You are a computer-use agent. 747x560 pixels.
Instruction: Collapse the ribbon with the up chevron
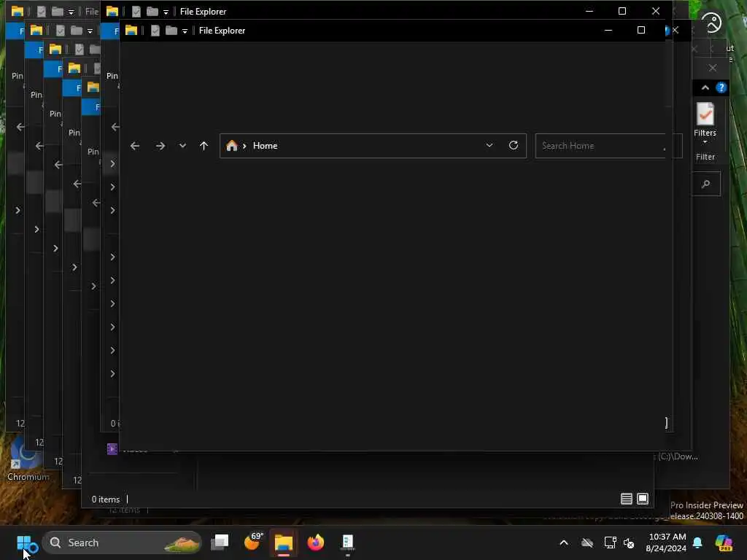(x=705, y=87)
